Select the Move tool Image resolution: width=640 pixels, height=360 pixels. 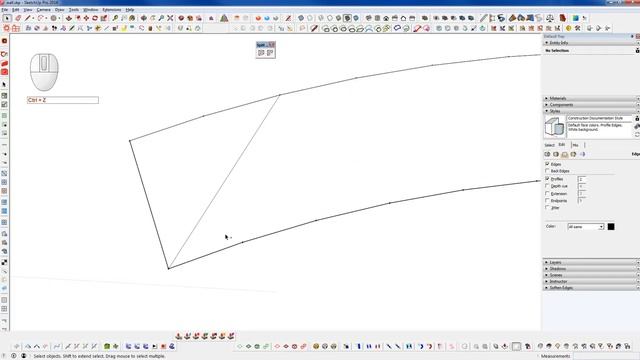[x=86, y=18]
